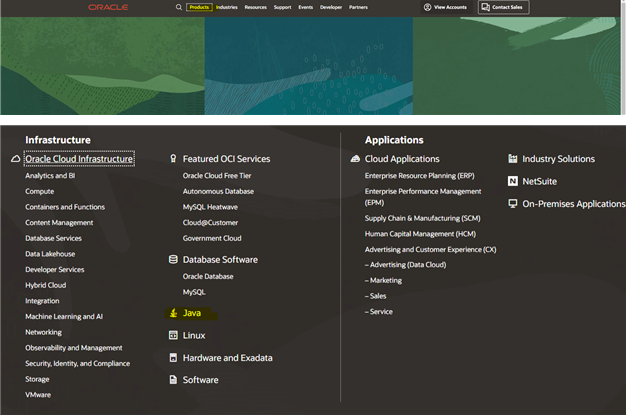Click the Contact Sales chat icon
Screen dimensions: 627x417
(x=485, y=7)
